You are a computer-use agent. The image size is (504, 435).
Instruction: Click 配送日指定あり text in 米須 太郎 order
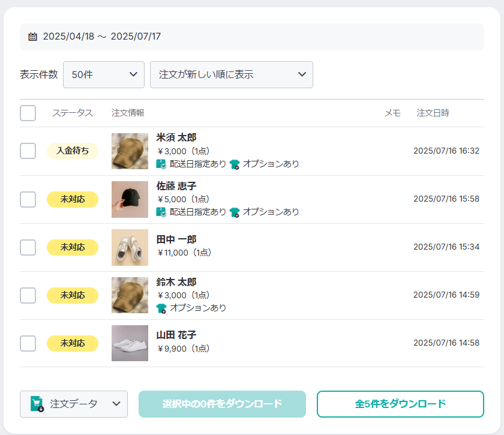coord(197,164)
